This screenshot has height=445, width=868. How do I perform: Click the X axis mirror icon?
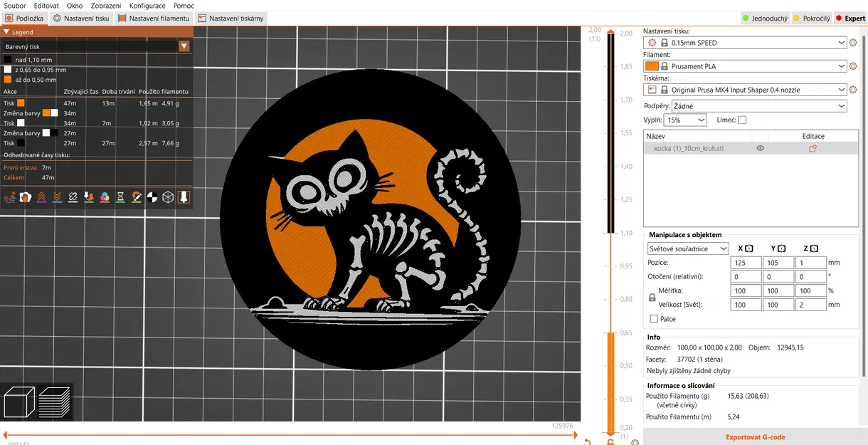click(x=749, y=248)
